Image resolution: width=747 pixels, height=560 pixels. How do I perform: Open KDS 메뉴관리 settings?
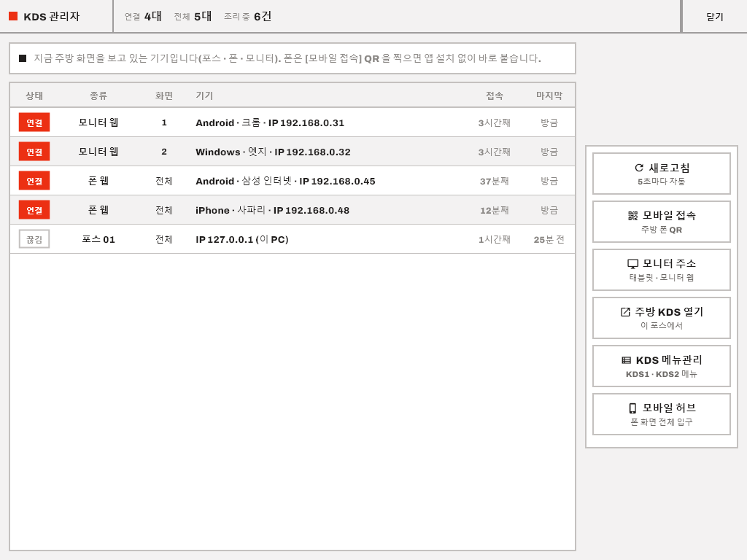click(661, 366)
